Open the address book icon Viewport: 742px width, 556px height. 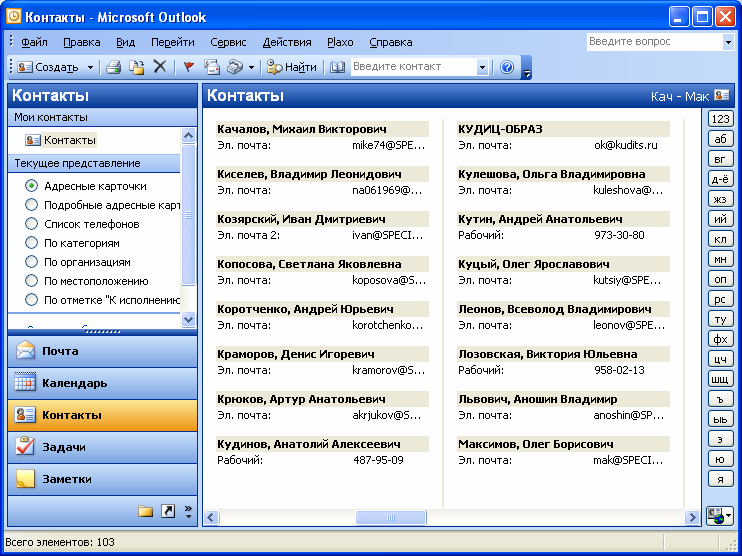[337, 67]
